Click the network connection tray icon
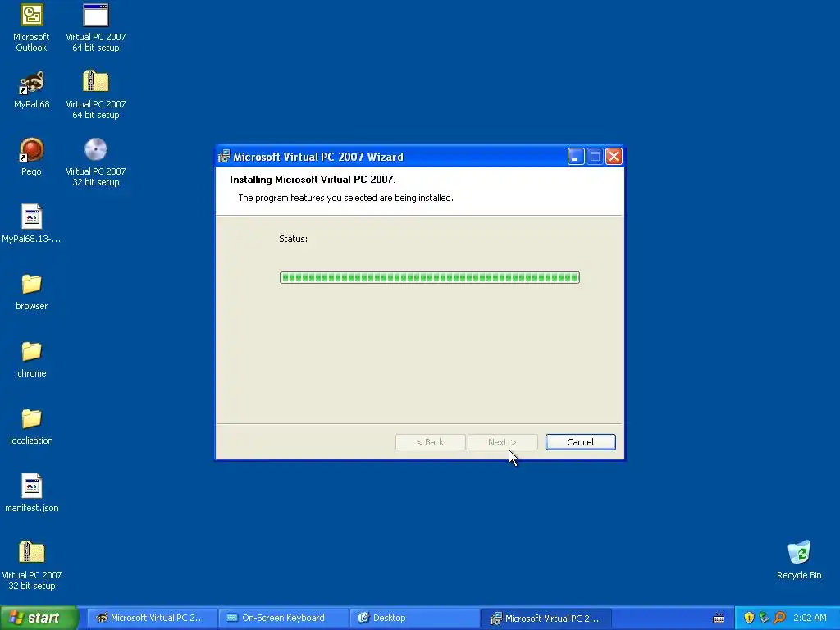Viewport: 840px width, 630px height. (x=764, y=618)
